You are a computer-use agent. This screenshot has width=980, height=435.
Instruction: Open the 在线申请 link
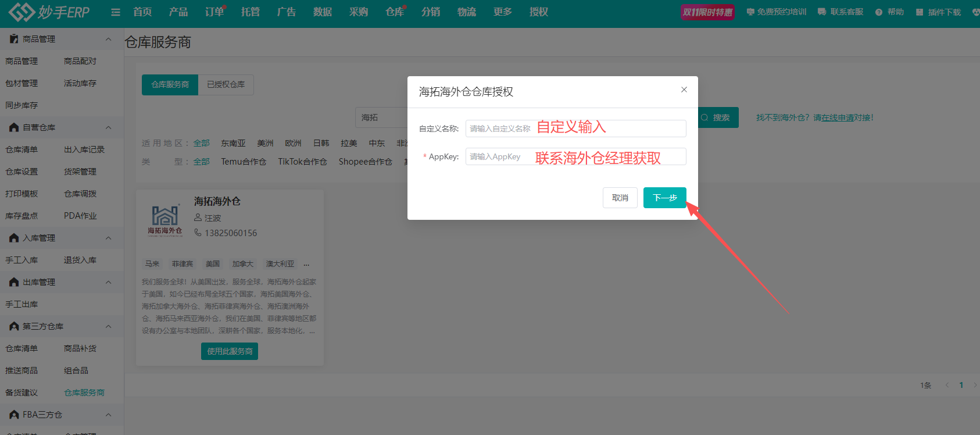838,117
